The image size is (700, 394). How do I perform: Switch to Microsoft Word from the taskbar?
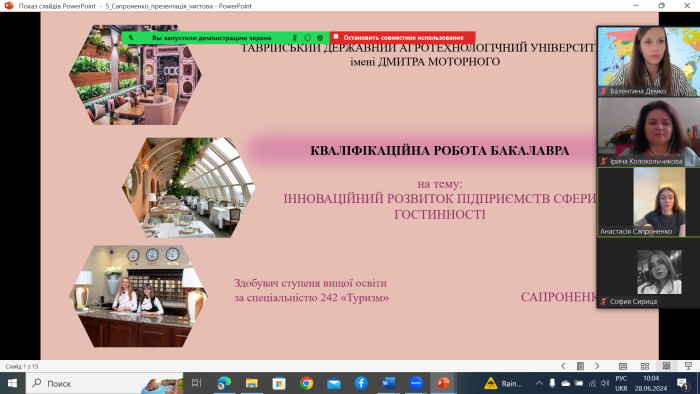tap(388, 383)
